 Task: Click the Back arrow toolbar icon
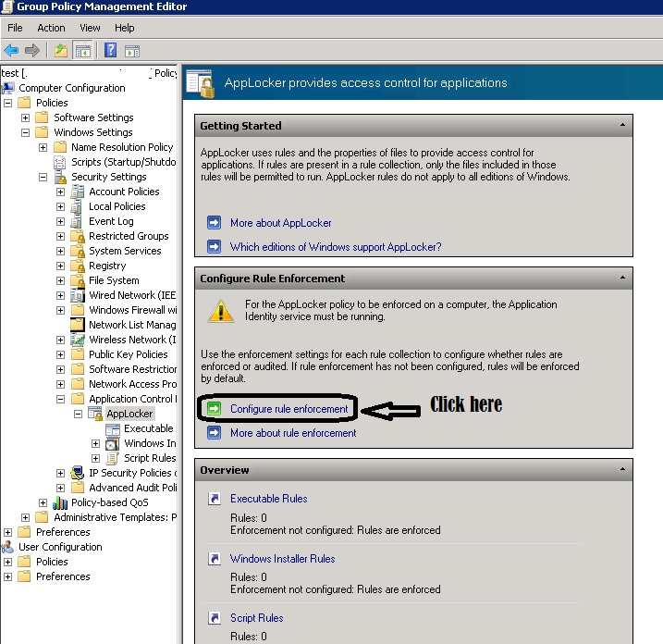coord(11,51)
